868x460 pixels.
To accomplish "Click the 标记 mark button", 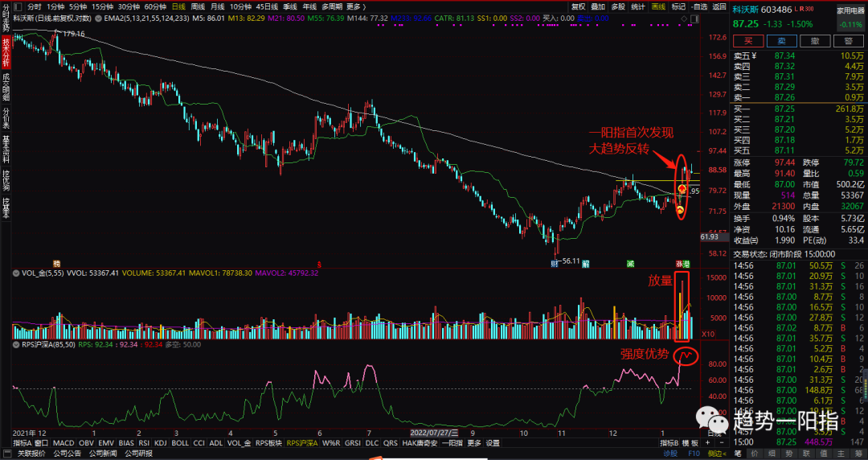I will 678,6.
